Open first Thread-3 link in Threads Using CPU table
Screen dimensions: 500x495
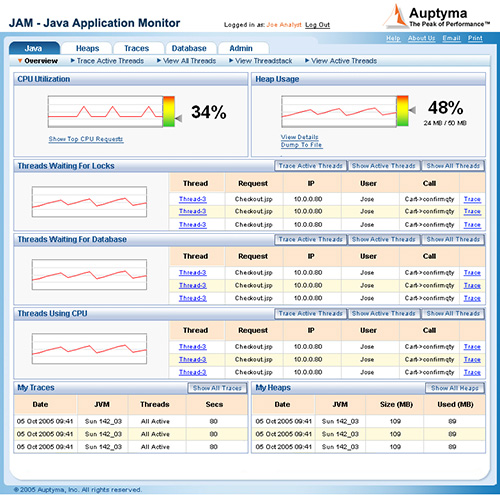[193, 347]
